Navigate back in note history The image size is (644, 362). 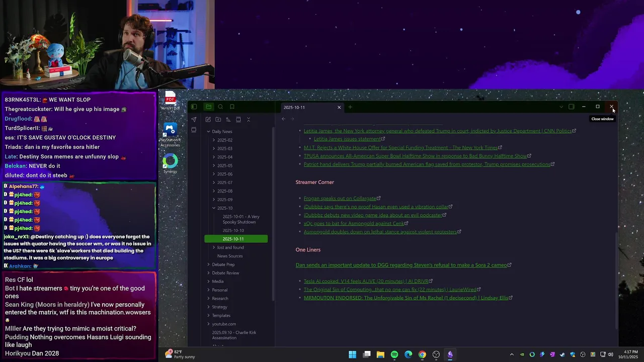click(283, 119)
